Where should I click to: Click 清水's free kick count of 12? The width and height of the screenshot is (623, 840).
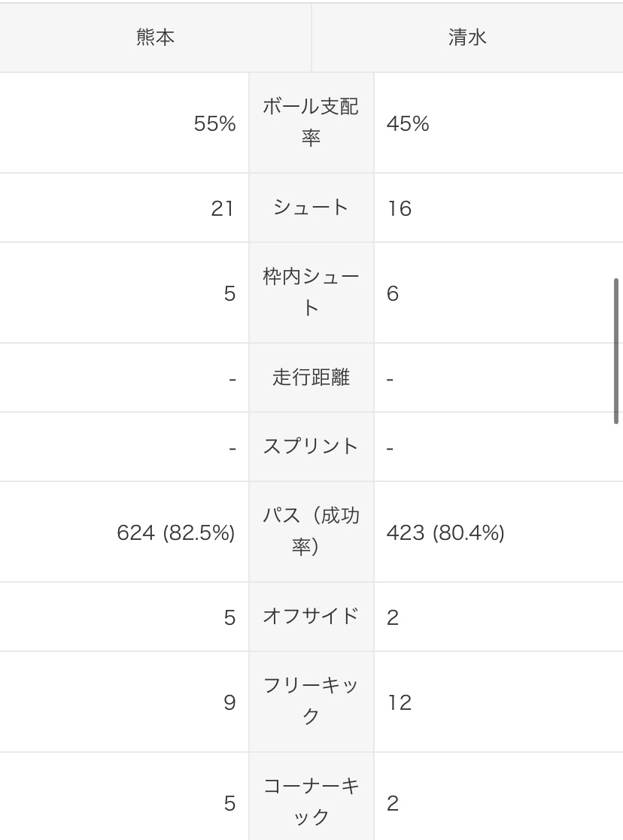click(x=400, y=702)
